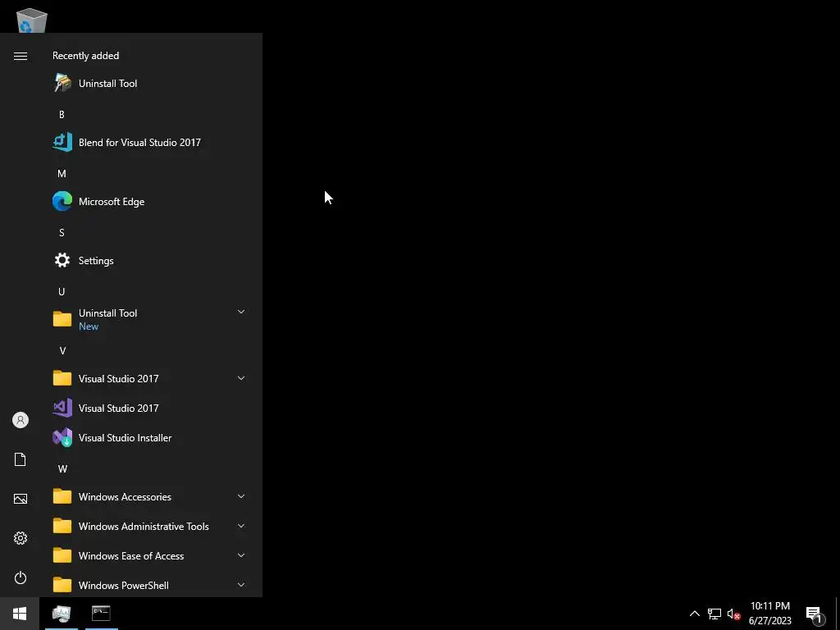This screenshot has width=840, height=630.
Task: Launch Microsoft Edge from the app list
Action: click(150, 202)
